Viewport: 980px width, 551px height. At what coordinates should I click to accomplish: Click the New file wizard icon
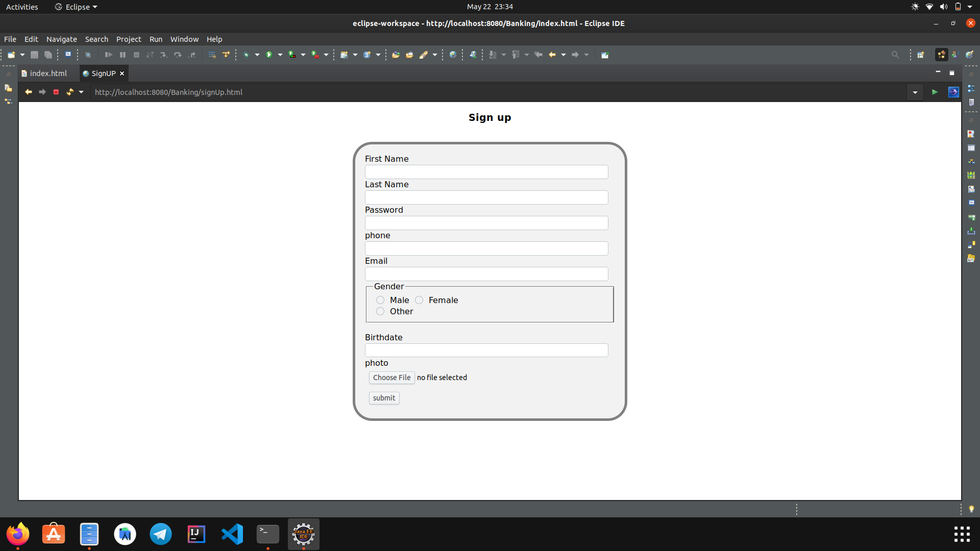tap(11, 55)
